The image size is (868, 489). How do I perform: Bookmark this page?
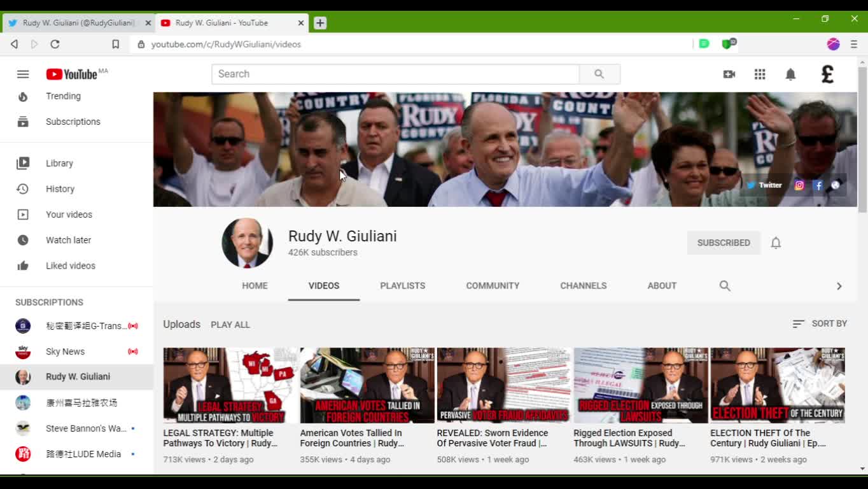point(115,44)
